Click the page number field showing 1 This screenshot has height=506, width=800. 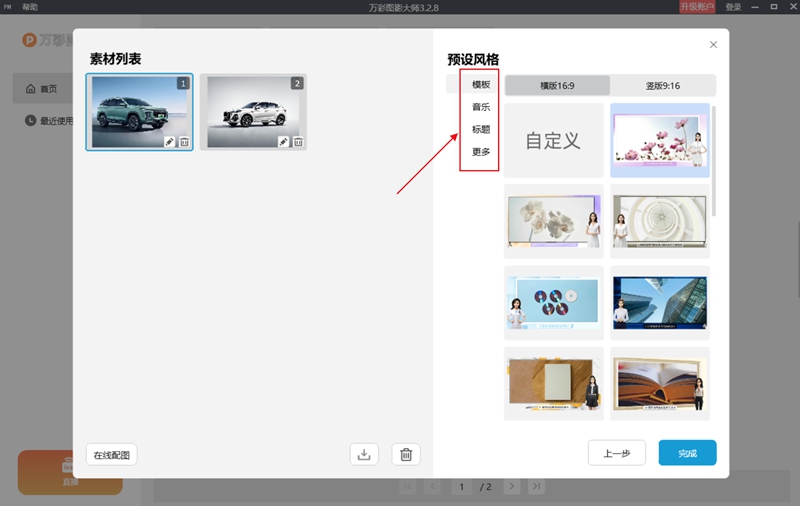coord(462,487)
